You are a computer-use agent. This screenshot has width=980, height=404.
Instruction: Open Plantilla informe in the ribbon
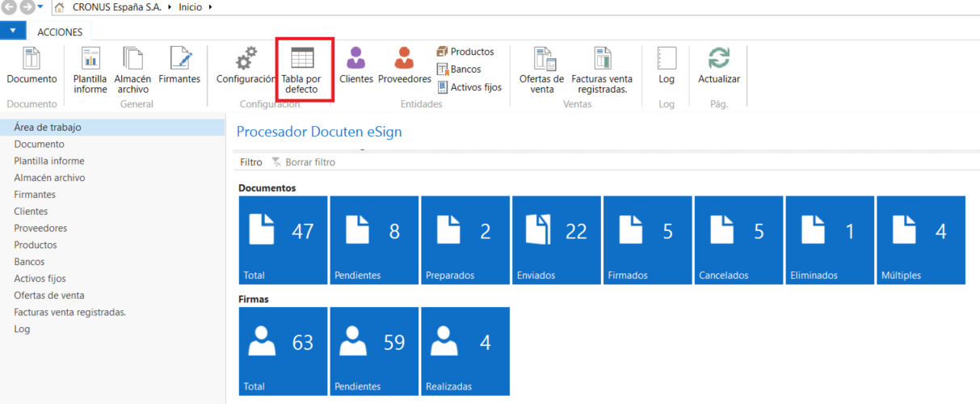pyautogui.click(x=90, y=69)
